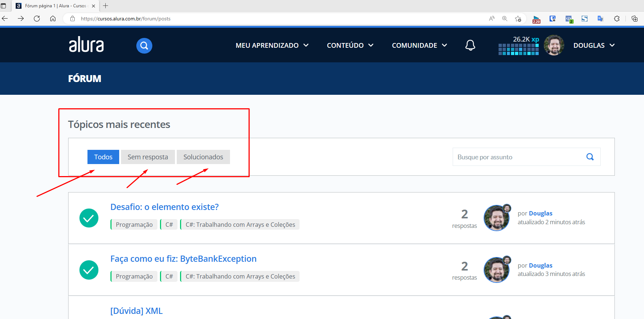Close the Fórum página 1 tab
This screenshot has height=319, width=644.
point(93,6)
